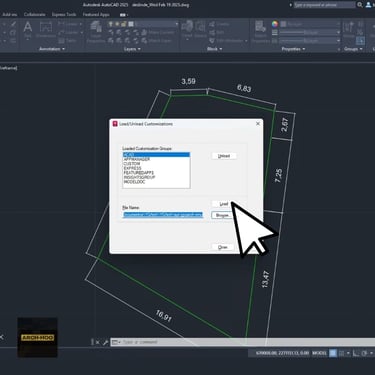Click the Match Properties icon
This screenshot has width=375, height=375.
point(260,31)
